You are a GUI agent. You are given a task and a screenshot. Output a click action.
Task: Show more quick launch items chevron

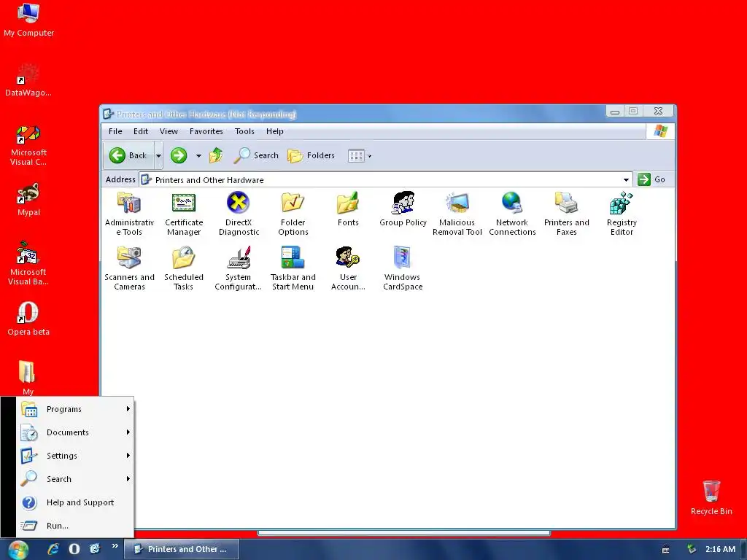[x=115, y=545]
